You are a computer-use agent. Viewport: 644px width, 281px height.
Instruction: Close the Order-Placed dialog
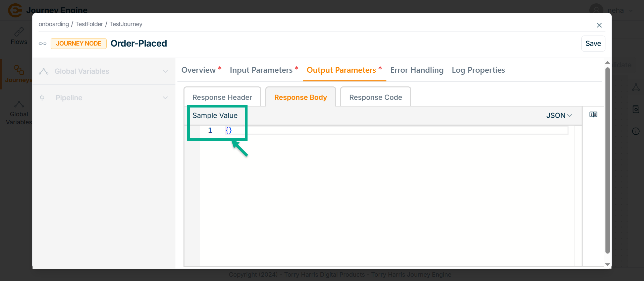pos(599,25)
